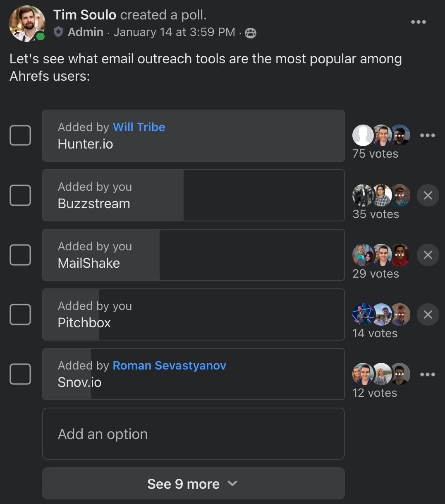This screenshot has width=445, height=504.
Task: Open Hunter.io option three-dot menu
Action: (427, 135)
